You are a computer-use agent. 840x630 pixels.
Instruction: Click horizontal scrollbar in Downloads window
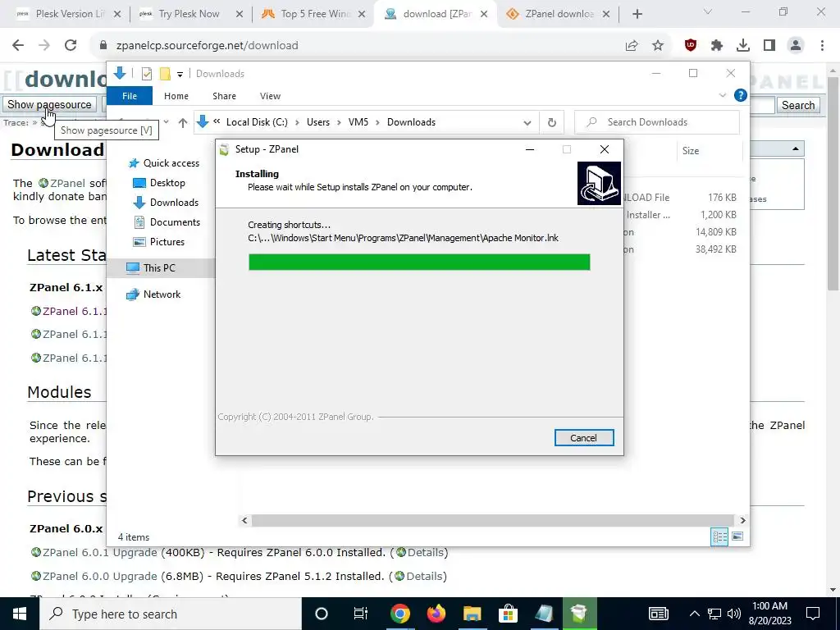(x=492, y=520)
